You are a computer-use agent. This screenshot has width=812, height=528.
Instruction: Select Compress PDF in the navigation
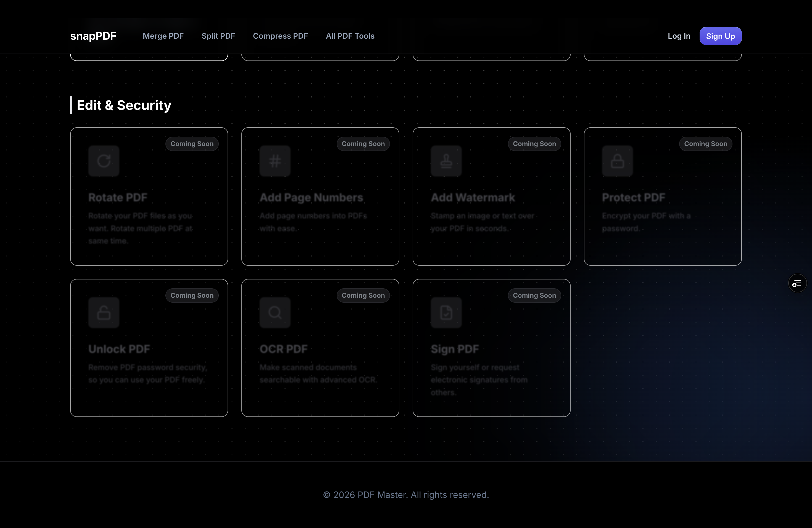point(280,36)
